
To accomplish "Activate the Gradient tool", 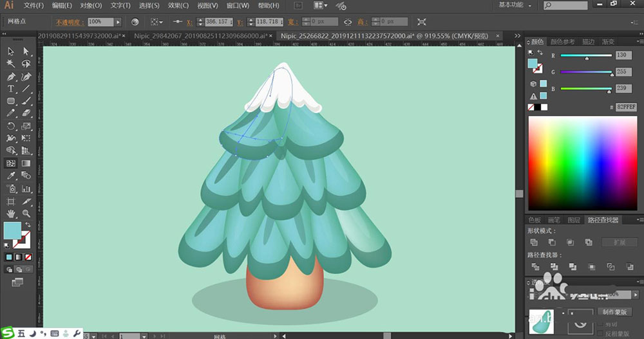I will [x=26, y=163].
